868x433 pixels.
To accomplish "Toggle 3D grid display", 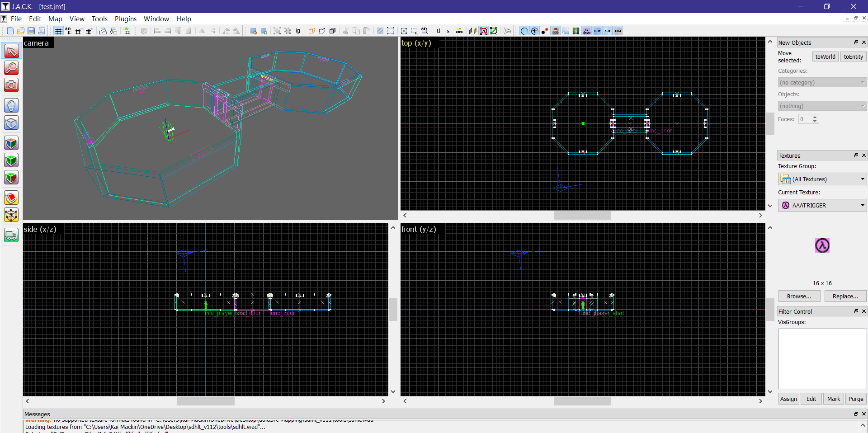I will coord(68,31).
